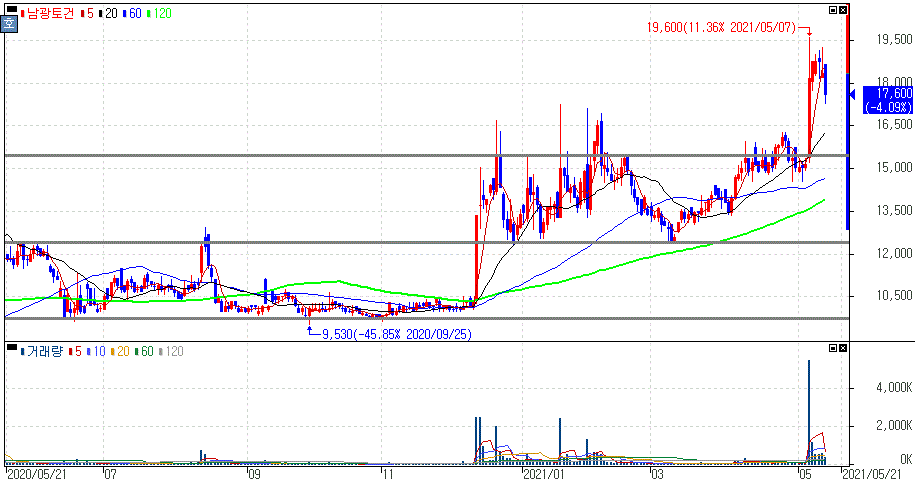Maximize the volume chart pane

point(833,348)
